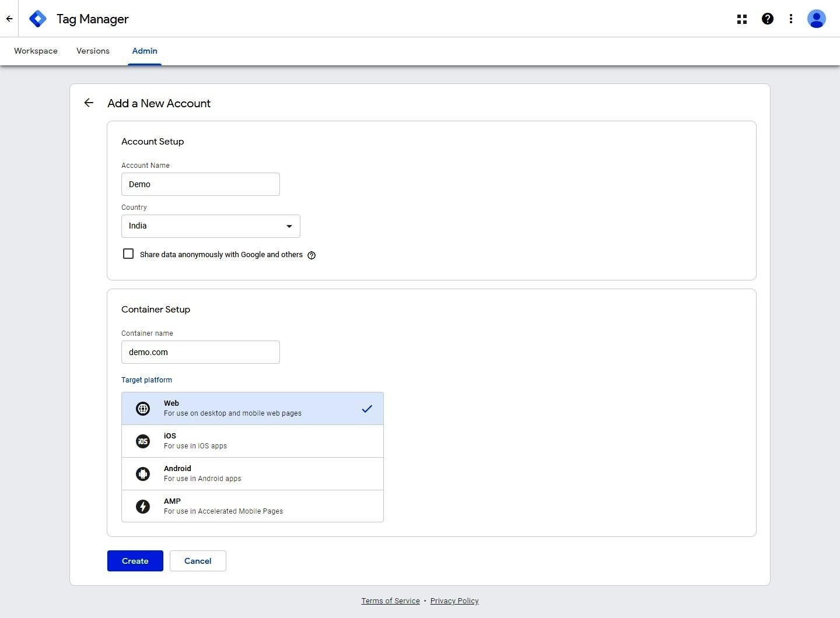Click the top-left back arrow beside the logo

(9, 19)
